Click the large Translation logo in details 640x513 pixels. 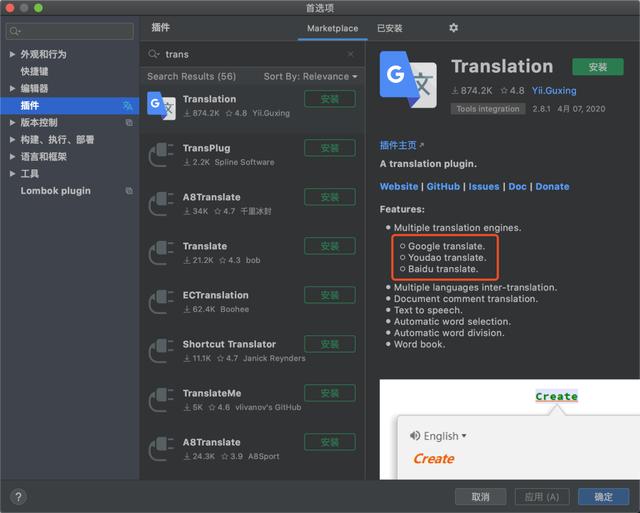click(x=408, y=79)
